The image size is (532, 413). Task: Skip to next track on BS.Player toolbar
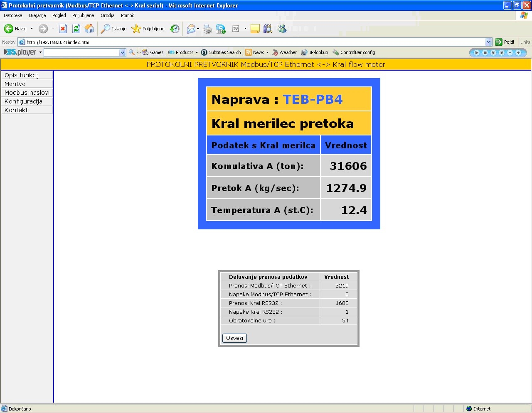tap(502, 53)
